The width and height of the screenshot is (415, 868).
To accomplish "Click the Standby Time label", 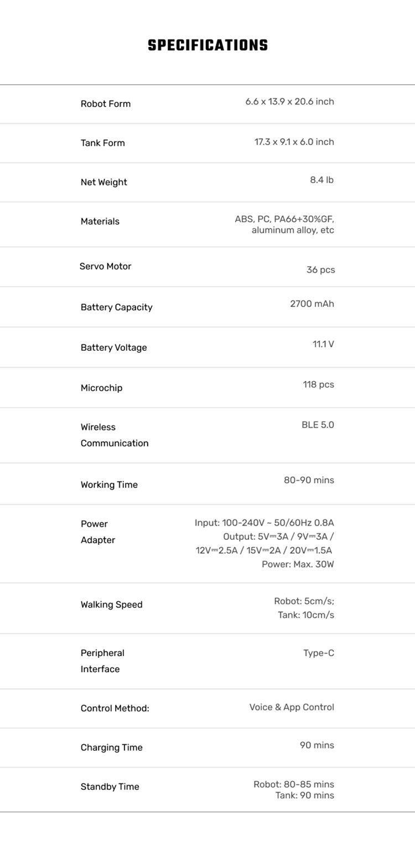I will pyautogui.click(x=110, y=787).
